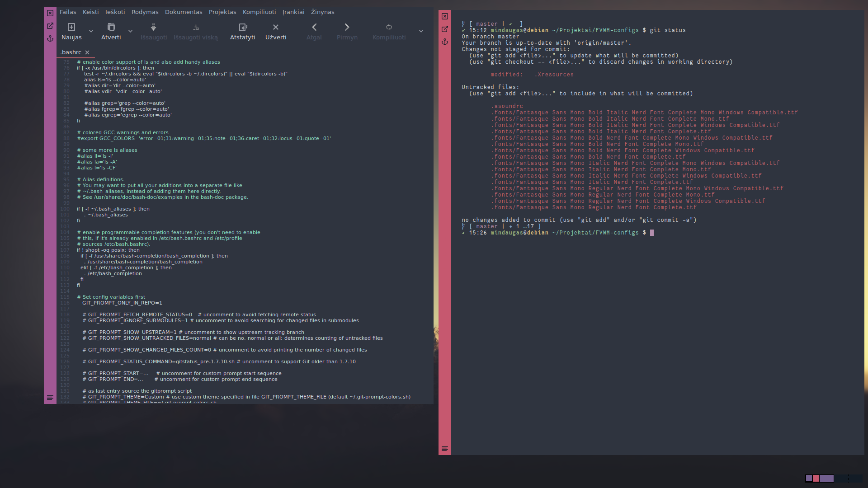Click the Atverti open file icon
Screen dimensions: 868x488
pos(111,27)
